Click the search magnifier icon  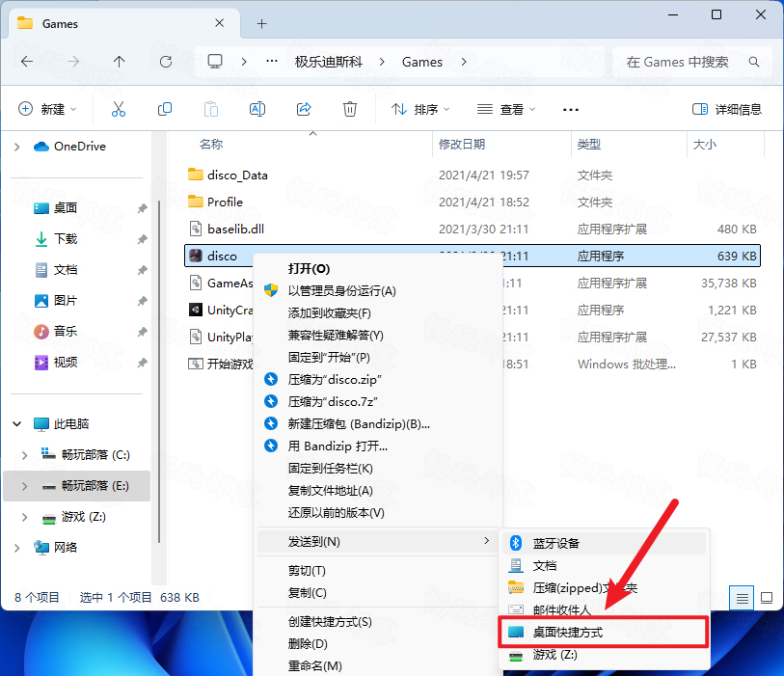tap(754, 62)
